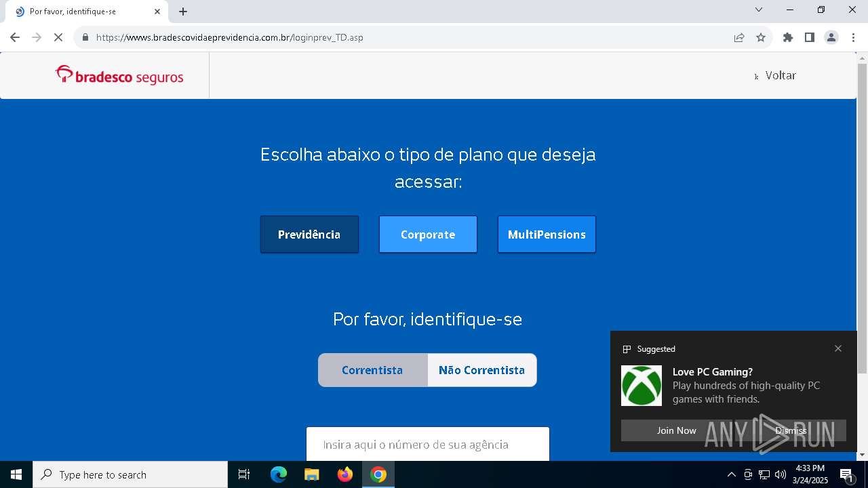This screenshot has height=488, width=868.
Task: Click the address bar URL
Action: click(230, 37)
